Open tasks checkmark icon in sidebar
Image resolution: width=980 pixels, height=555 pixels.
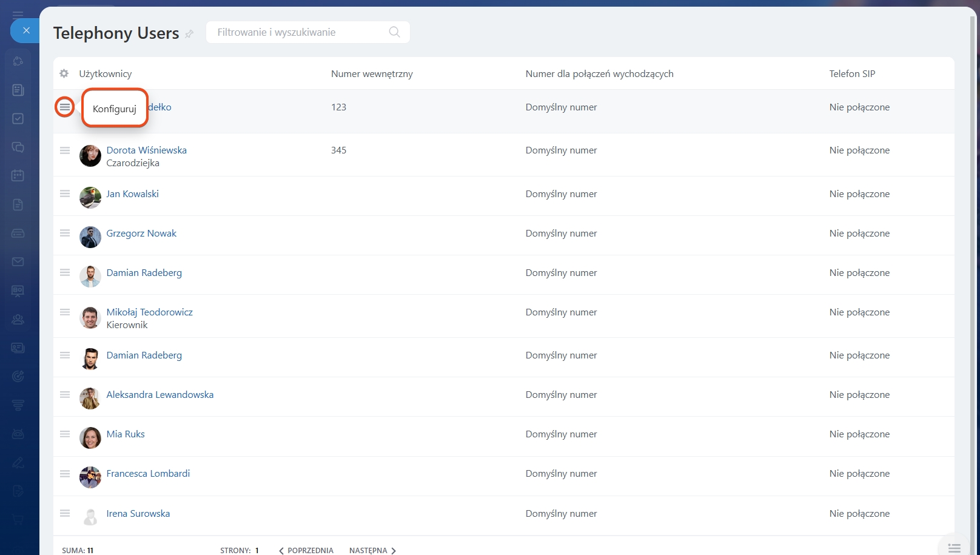[18, 119]
